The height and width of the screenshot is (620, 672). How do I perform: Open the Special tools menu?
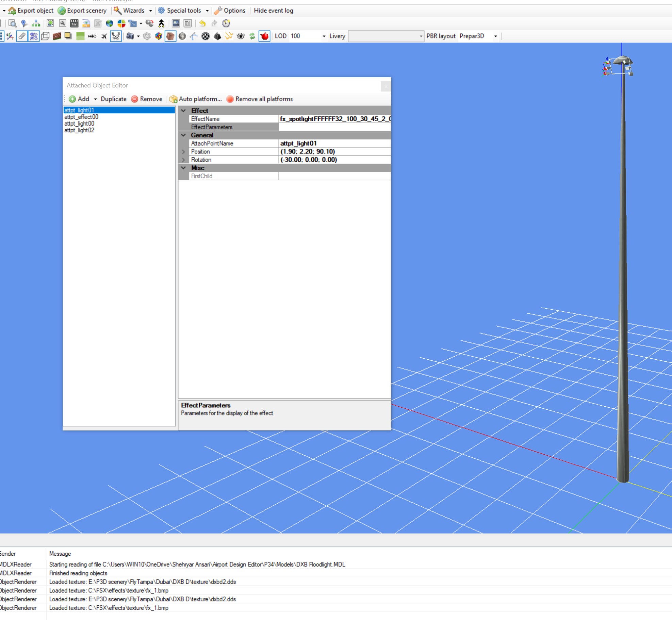(x=183, y=11)
